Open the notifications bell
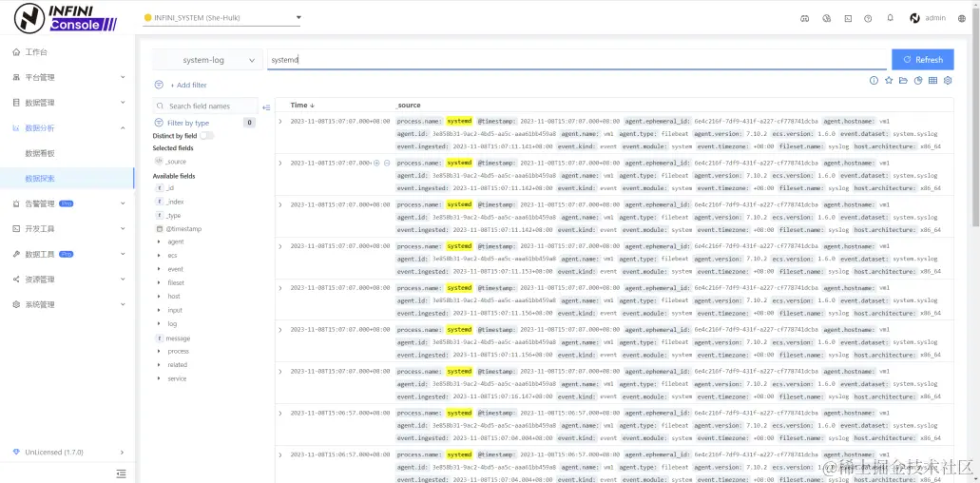This screenshot has height=483, width=980. [890, 17]
